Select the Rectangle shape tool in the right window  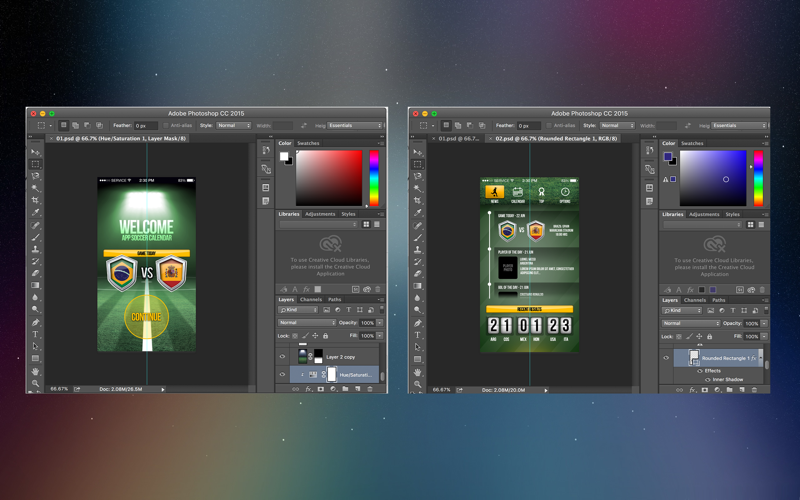coord(418,359)
